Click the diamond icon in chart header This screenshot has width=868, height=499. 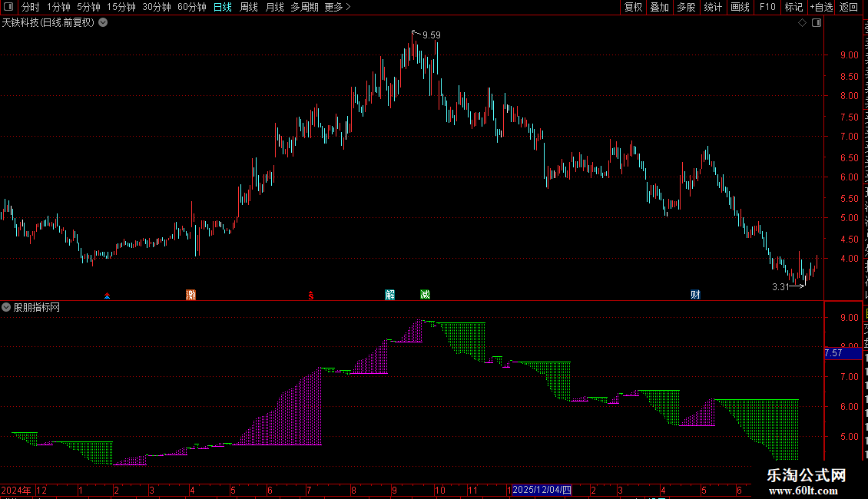[x=802, y=23]
